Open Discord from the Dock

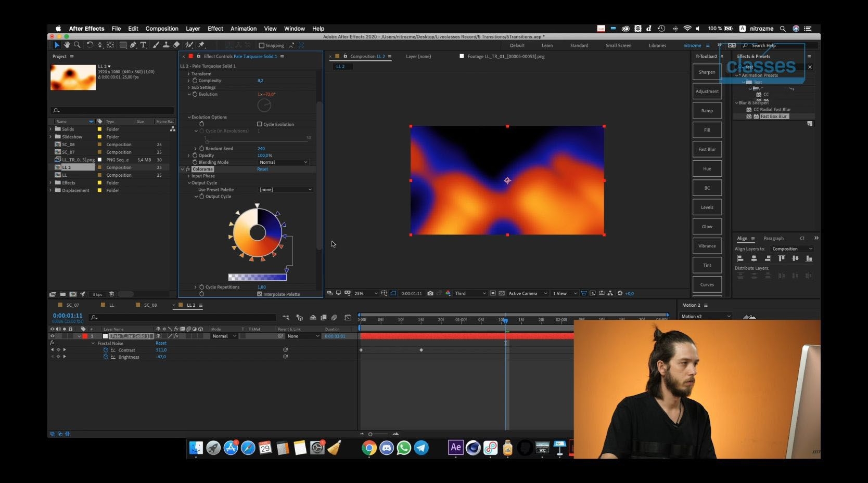pyautogui.click(x=387, y=448)
